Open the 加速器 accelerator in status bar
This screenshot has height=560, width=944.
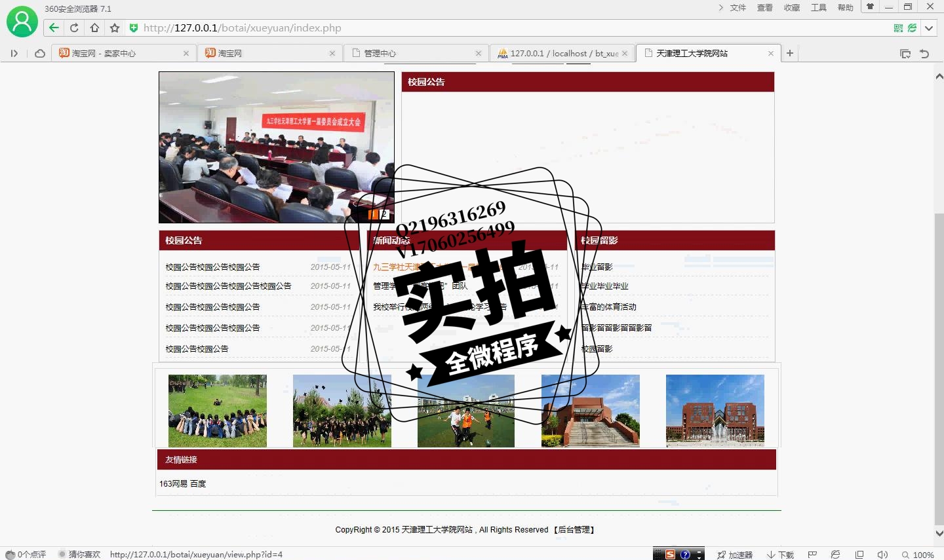[735, 554]
